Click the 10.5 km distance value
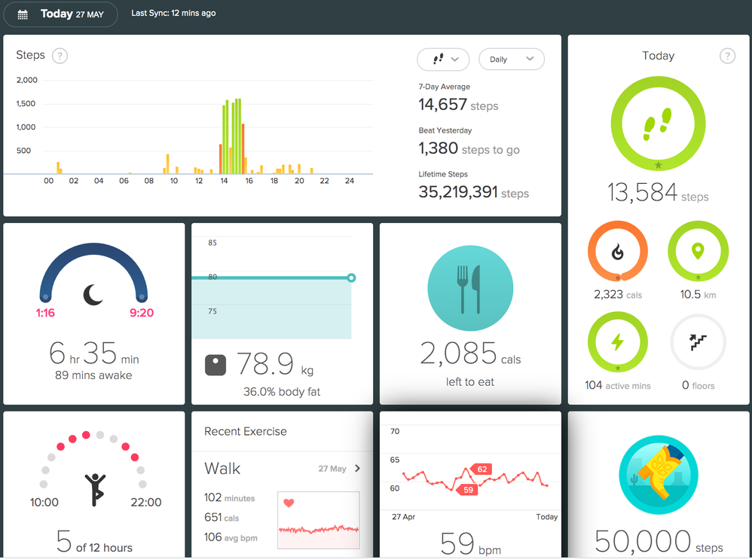Screen dimensions: 752x560 [698, 294]
